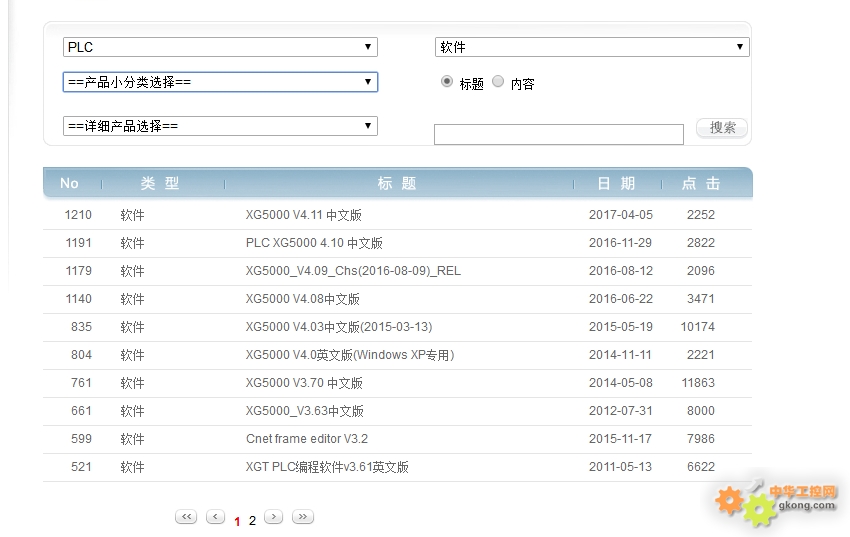Go to first page of results
850x537 pixels.
tap(186, 517)
